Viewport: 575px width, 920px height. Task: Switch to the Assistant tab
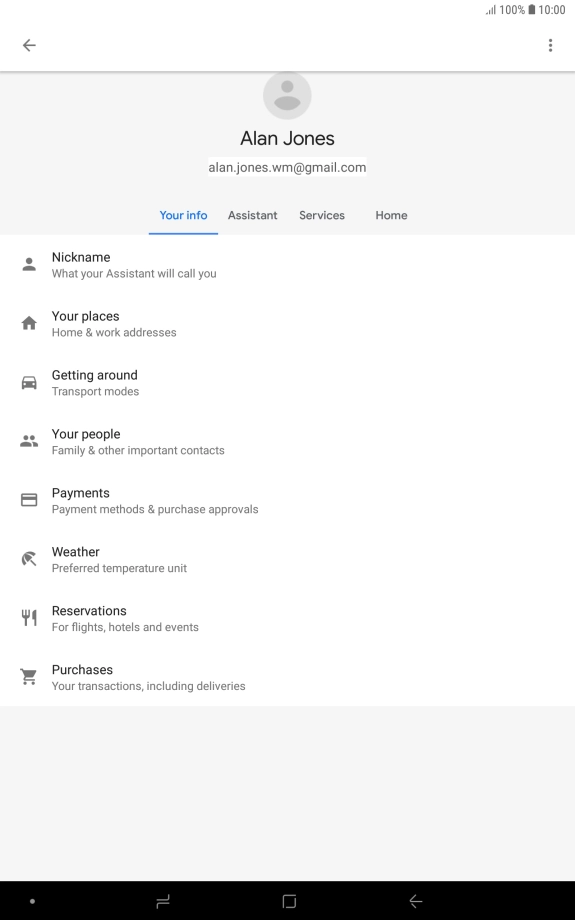point(252,215)
